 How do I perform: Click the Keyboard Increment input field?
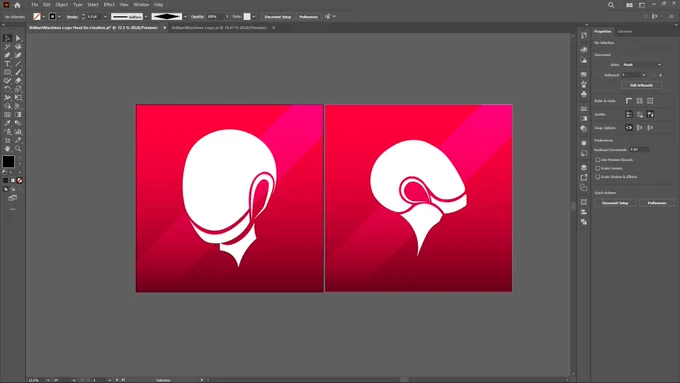(x=639, y=150)
